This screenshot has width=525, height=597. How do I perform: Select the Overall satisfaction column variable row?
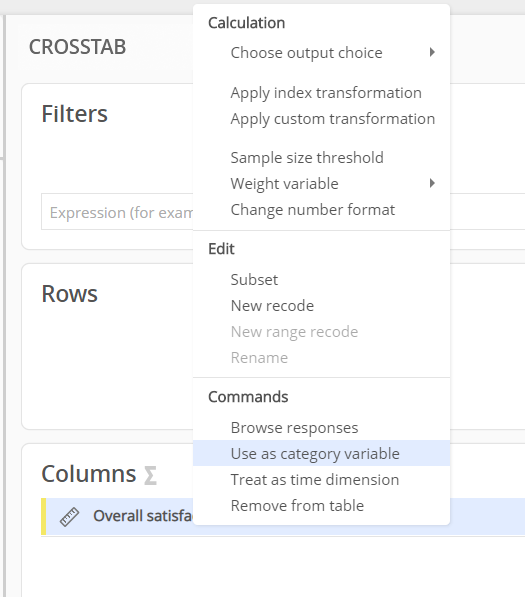[283, 516]
